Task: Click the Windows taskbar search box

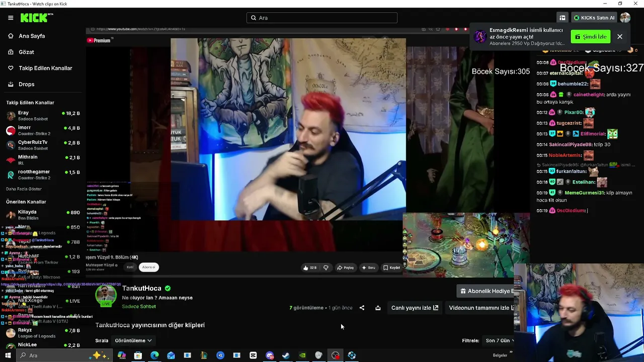Action: 65,355
